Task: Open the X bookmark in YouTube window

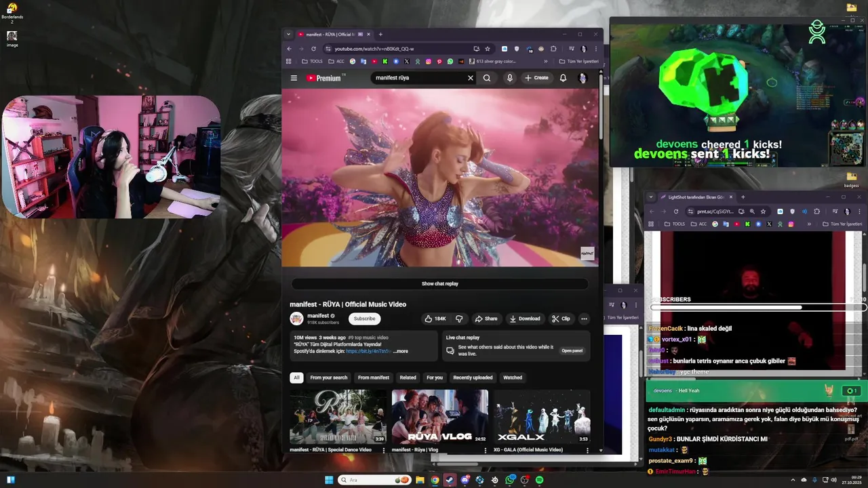Action: click(407, 62)
